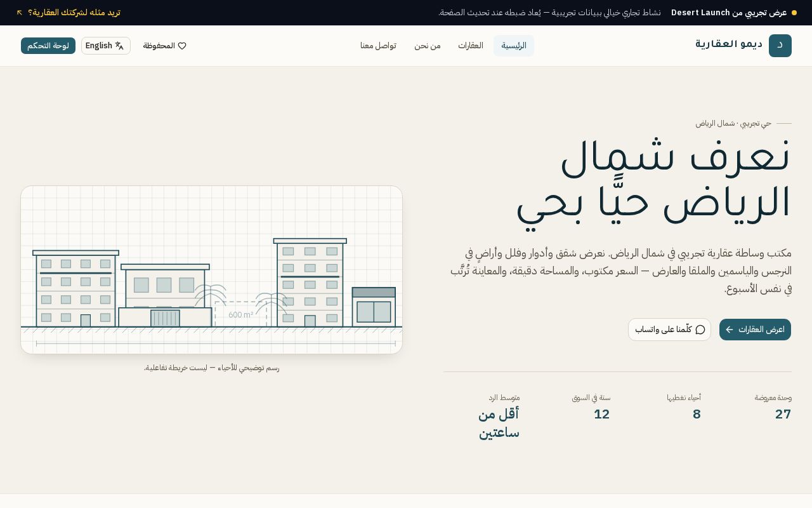Click the حي تجريبي · شمال الرياض label
This screenshot has height=508, width=812.
[733, 123]
